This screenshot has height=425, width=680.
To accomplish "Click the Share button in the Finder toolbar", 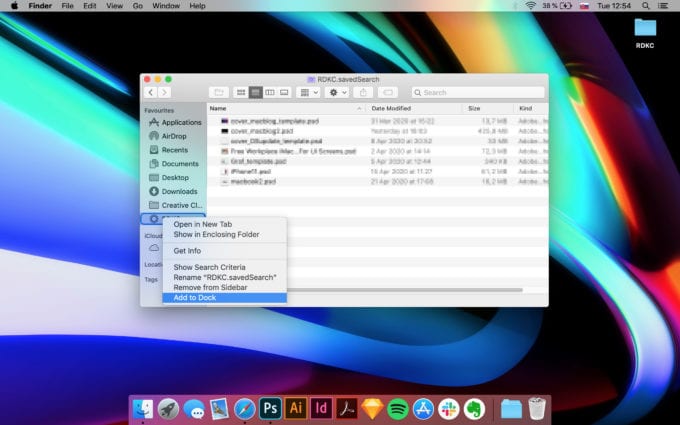I will (x=363, y=92).
